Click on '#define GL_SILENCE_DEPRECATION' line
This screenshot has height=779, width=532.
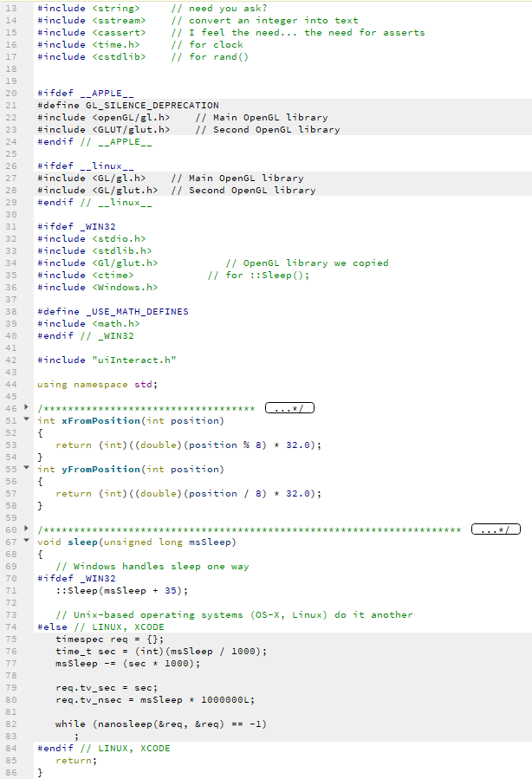(128, 106)
